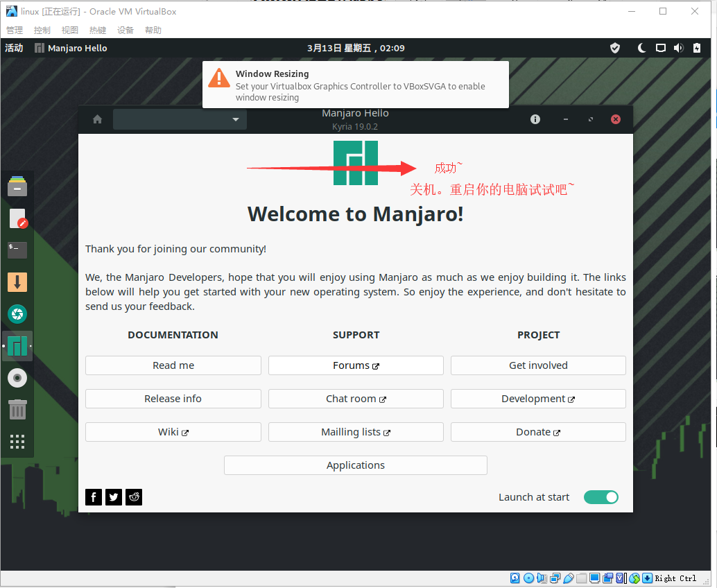The image size is (717, 588).
Task: Open the terminal from the dock
Action: point(17,250)
